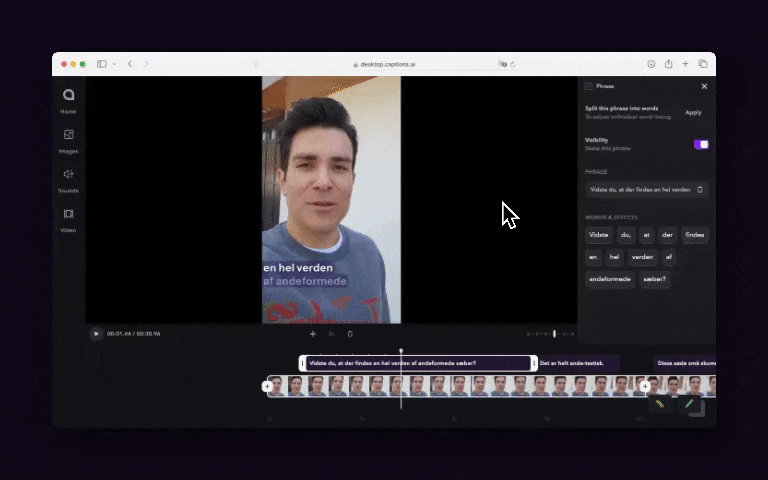
Task: Toggle phrase Visibility switch off
Action: (x=701, y=144)
